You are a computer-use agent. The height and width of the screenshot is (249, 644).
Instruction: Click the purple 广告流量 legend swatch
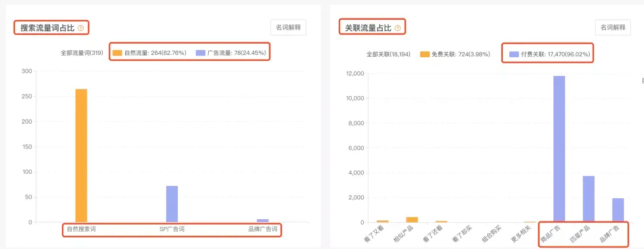coord(200,53)
